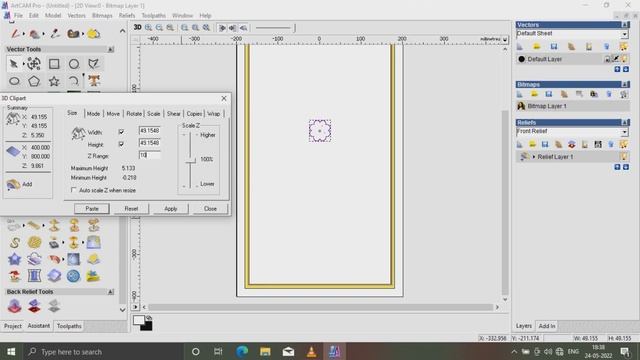
Task: Open the blue star shape relief tool
Action: click(x=14, y=259)
